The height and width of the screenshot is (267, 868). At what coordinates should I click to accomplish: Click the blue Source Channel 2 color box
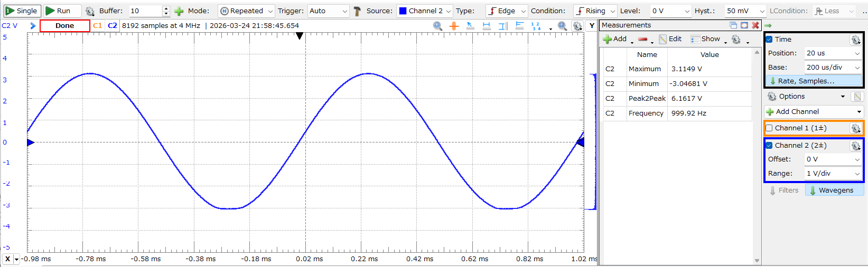pyautogui.click(x=403, y=11)
